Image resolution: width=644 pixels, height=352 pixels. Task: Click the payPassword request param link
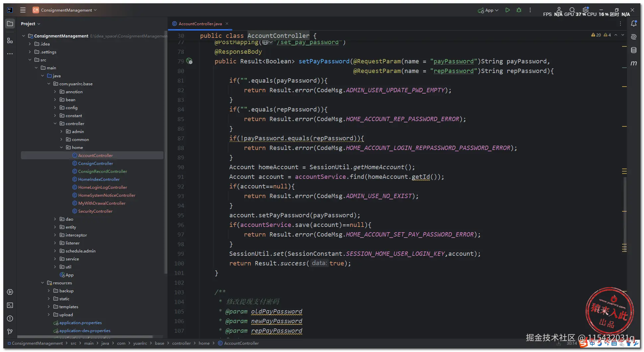453,61
